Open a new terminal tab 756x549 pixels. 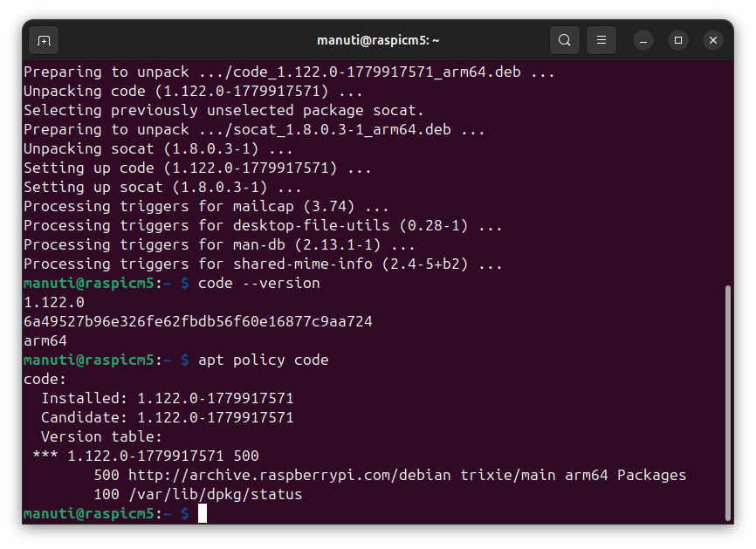coord(44,40)
